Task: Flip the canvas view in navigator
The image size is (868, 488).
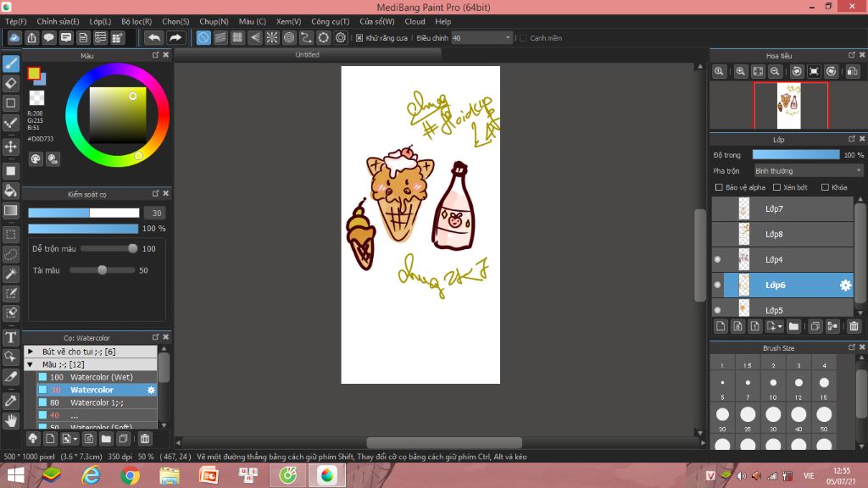Action: pyautogui.click(x=853, y=71)
